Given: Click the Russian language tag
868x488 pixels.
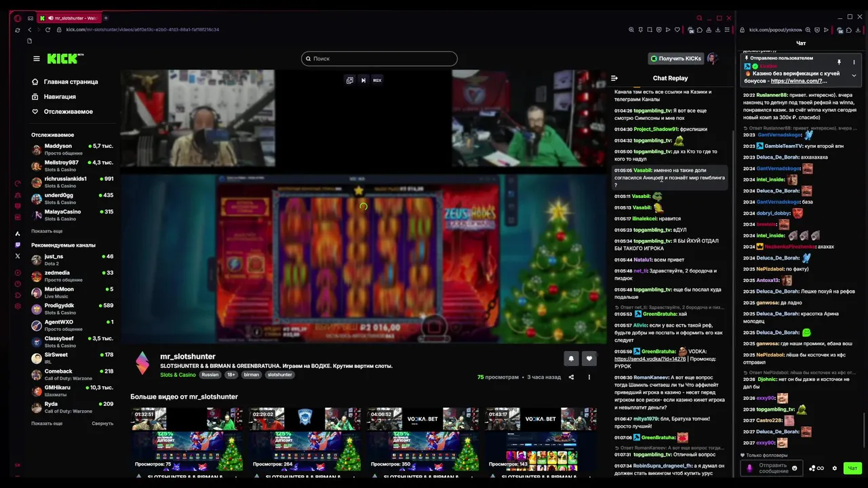Looking at the screenshot, I should tap(210, 375).
